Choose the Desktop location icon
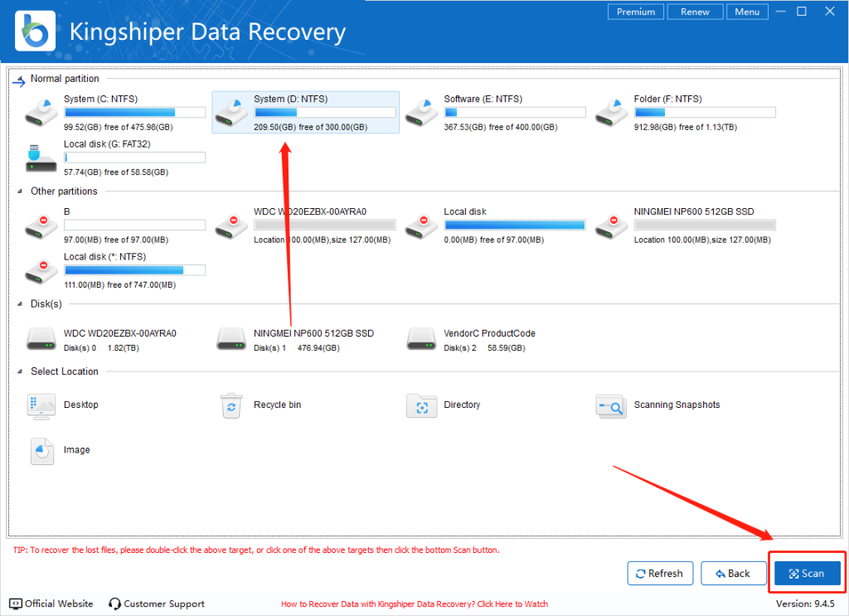The width and height of the screenshot is (849, 616). tap(41, 406)
